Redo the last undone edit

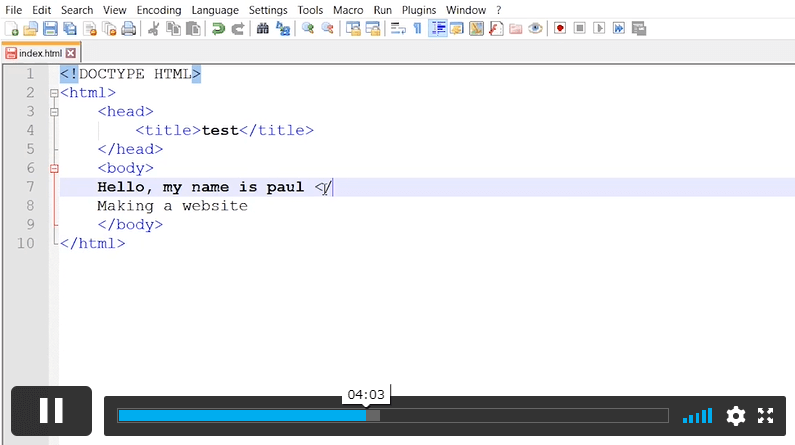[238, 29]
